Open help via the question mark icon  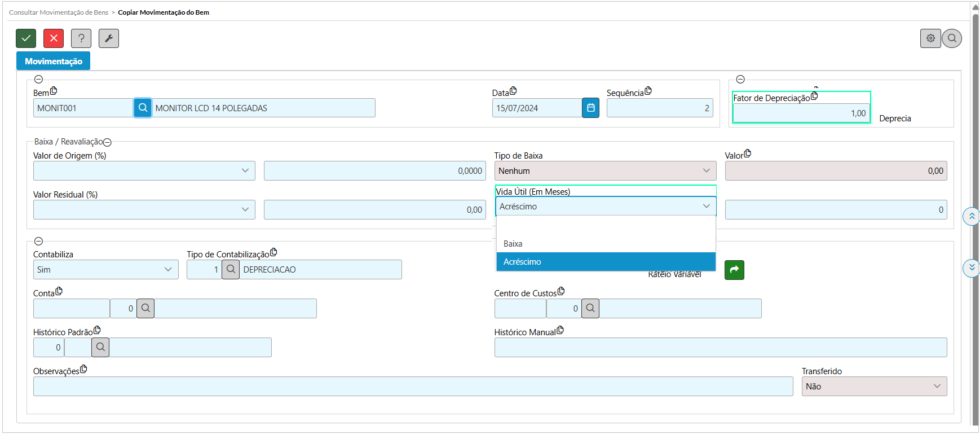(x=81, y=38)
